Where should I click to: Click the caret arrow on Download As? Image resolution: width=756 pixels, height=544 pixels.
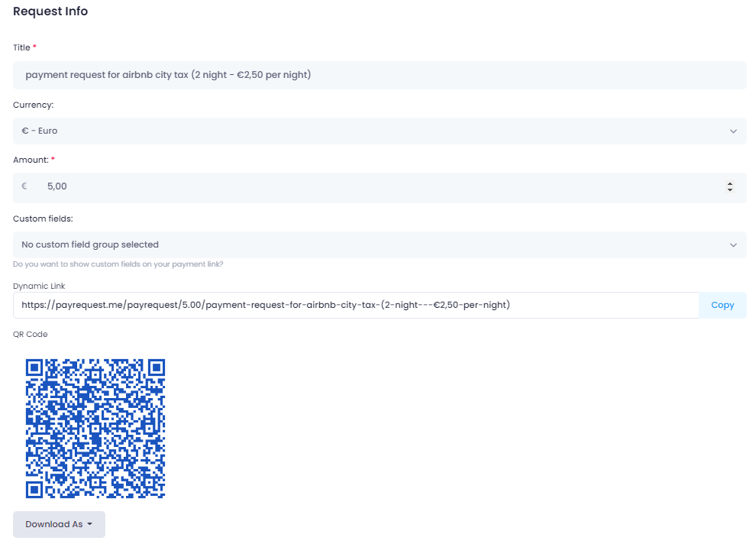click(89, 524)
